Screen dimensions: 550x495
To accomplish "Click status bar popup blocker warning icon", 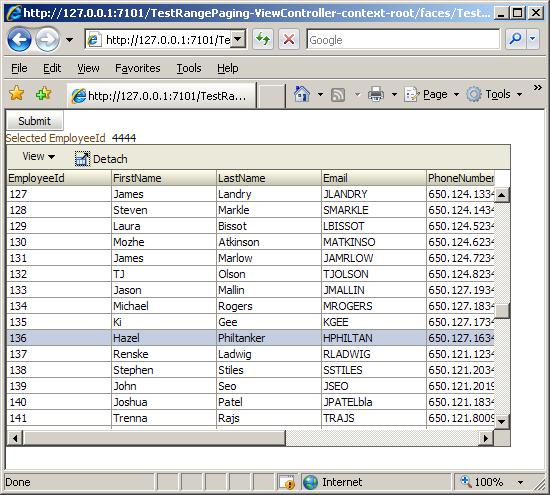I will point(286,482).
